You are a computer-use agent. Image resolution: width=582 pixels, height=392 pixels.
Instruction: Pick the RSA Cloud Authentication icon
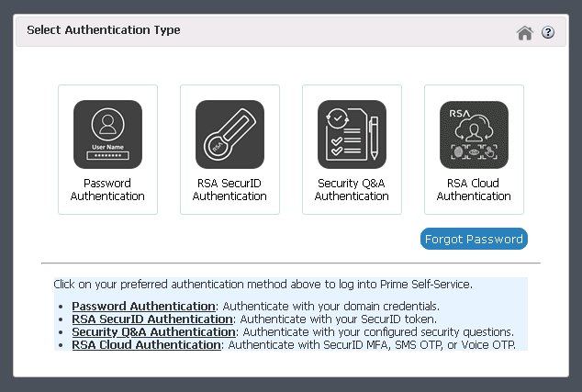(x=474, y=134)
